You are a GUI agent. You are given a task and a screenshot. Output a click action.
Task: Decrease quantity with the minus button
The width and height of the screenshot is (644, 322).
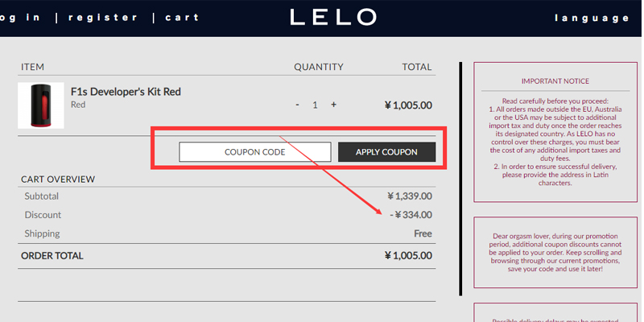tap(298, 105)
